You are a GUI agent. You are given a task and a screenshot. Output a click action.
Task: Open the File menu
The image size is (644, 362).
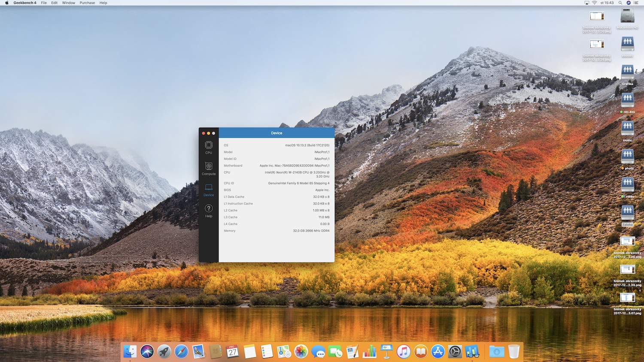(44, 3)
